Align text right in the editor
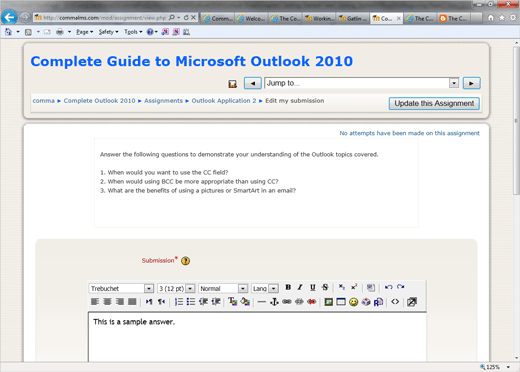Viewport: 520px width, 372px height. [120, 302]
